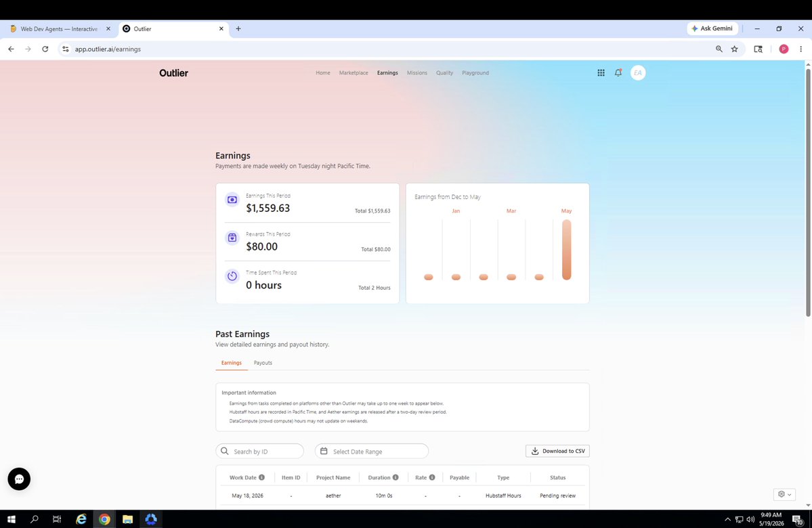Open the Chrome side panel search icon
This screenshot has width=812, height=528.
[758, 49]
